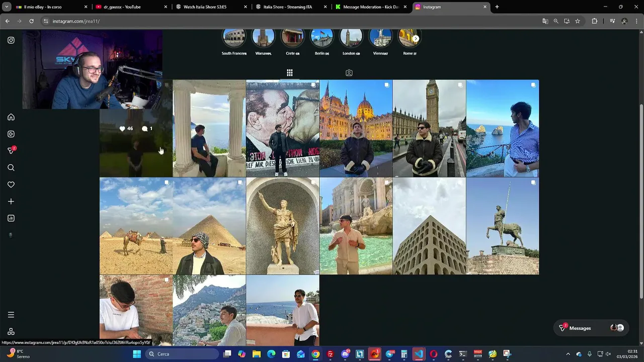
Task: Switch to the posts grid tab
Action: (x=290, y=73)
